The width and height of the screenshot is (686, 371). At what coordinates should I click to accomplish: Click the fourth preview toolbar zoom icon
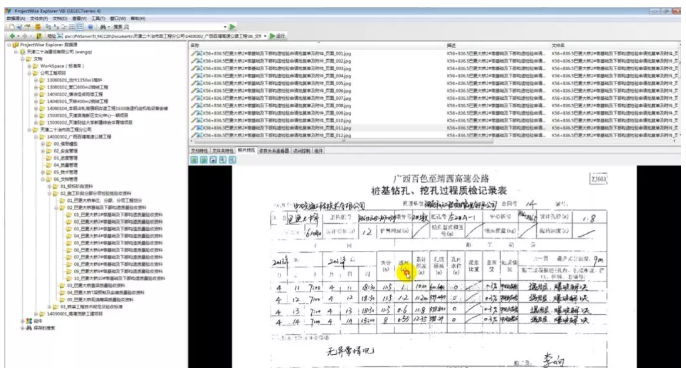point(223,160)
